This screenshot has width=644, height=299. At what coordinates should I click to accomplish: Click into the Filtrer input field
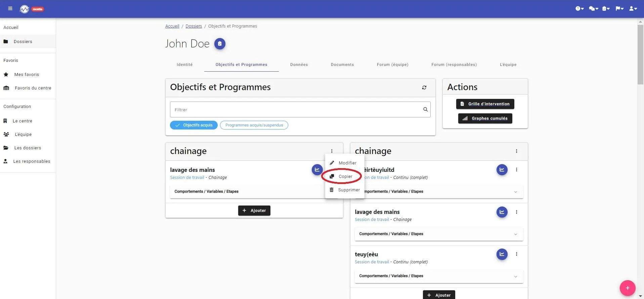point(300,110)
